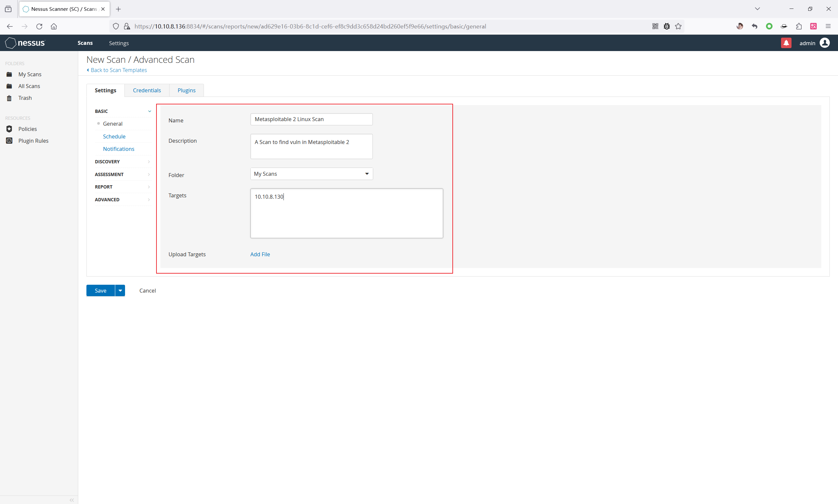The height and width of the screenshot is (504, 838).
Task: Click the bug extension icon in address bar
Action: (667, 27)
